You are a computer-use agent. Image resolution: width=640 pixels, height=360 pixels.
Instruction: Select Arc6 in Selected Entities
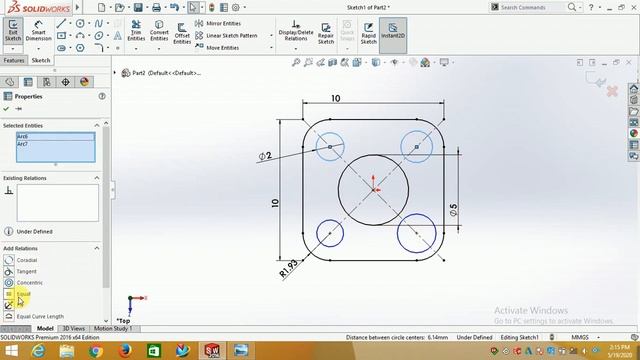click(56, 136)
